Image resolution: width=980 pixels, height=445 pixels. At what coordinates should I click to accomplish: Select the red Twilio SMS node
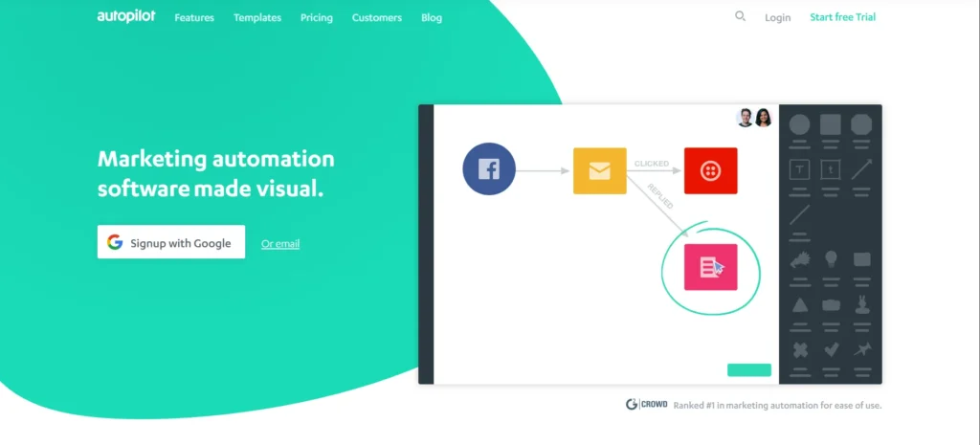click(711, 170)
